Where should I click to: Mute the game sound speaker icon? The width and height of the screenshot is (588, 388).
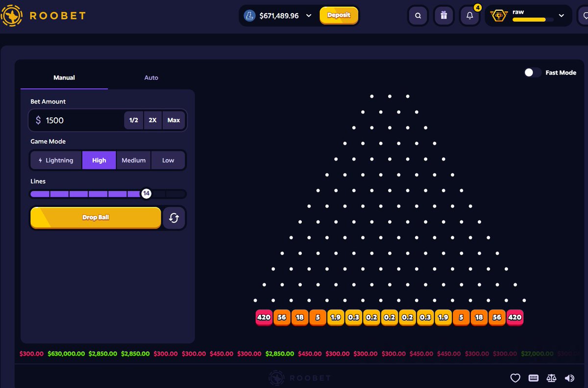[x=569, y=378]
